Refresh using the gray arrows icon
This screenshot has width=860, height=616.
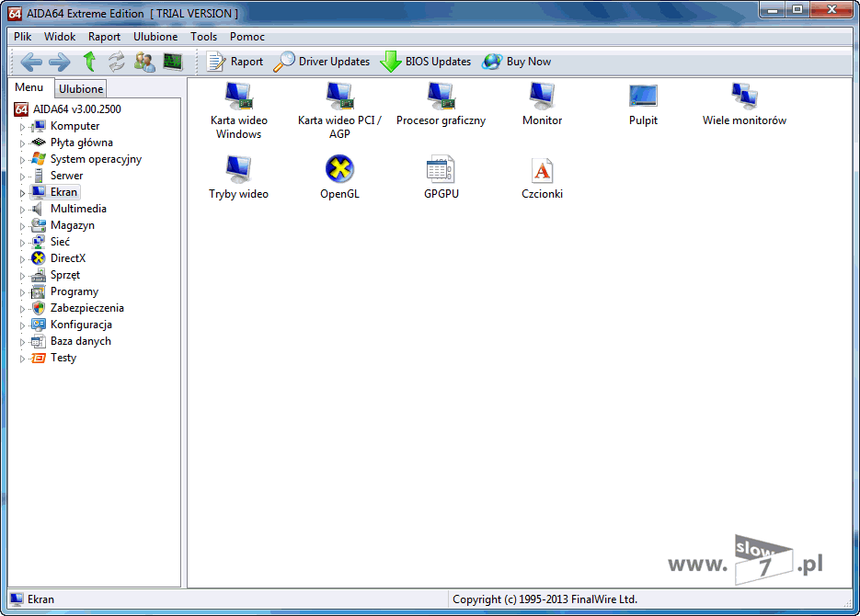click(116, 62)
